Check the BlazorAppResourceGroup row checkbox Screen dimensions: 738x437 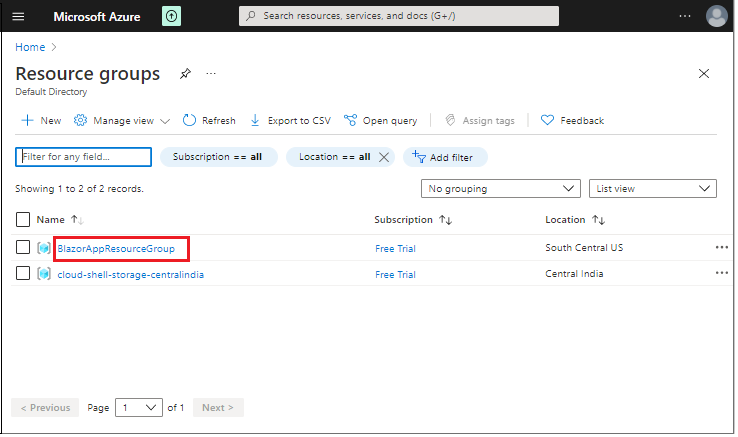23,247
